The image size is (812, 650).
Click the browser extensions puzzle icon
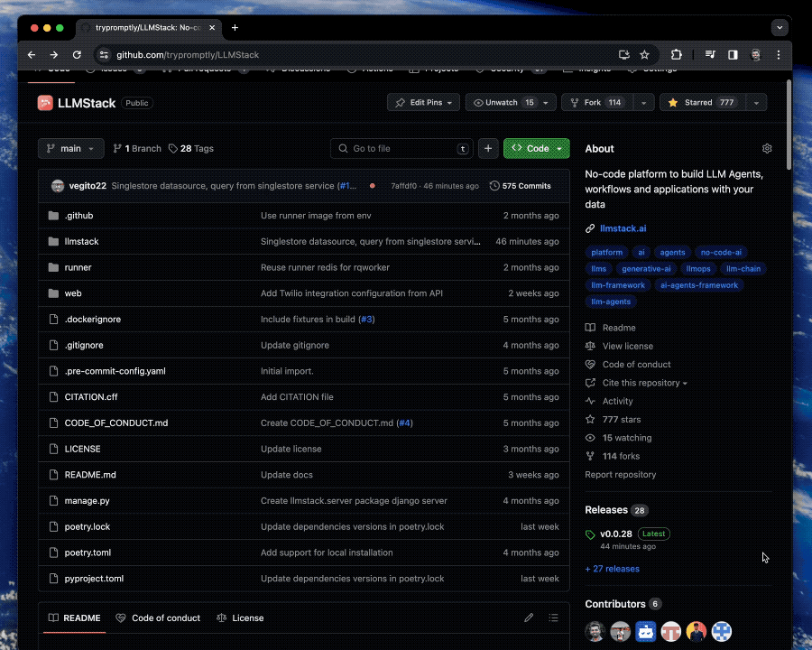[676, 55]
